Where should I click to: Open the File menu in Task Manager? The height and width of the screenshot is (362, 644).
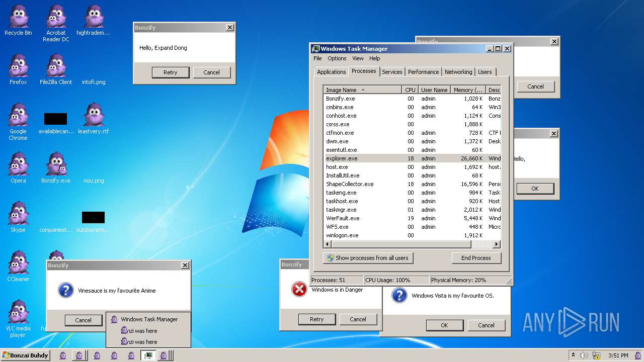click(317, 58)
